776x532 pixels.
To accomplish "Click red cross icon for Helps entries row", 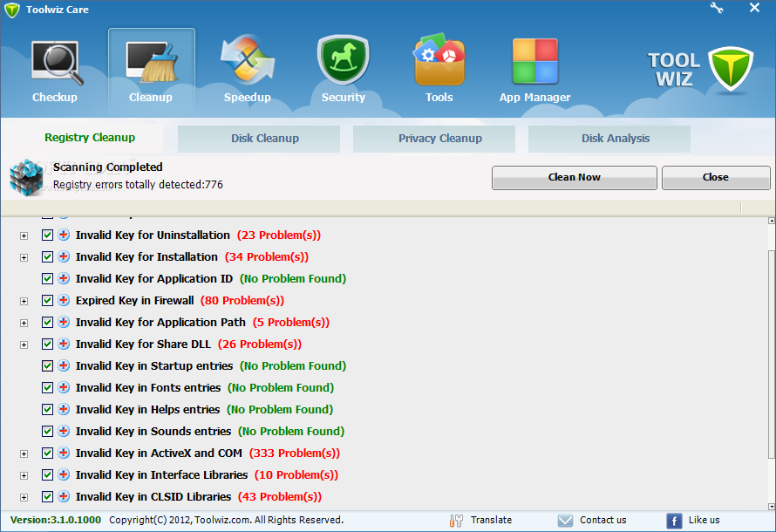I will 64,409.
